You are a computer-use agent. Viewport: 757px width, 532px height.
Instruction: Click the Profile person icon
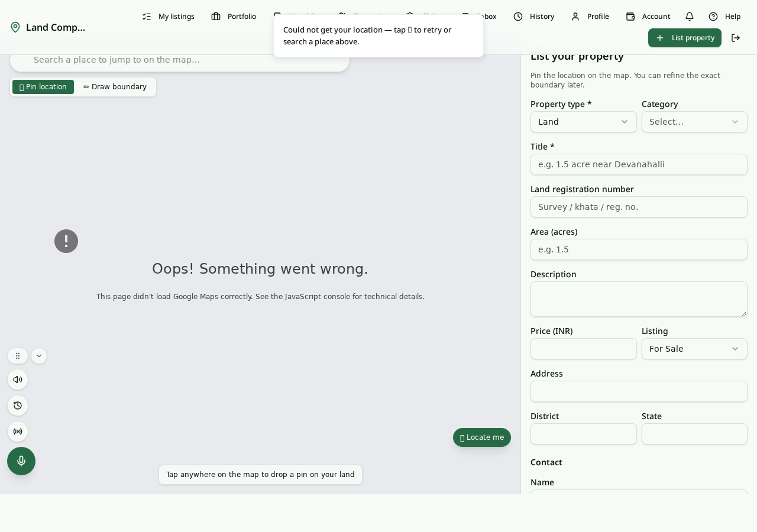tap(575, 17)
